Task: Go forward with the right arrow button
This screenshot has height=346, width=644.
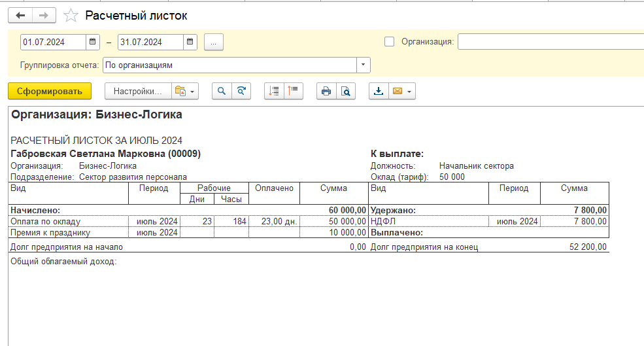Action: pos(44,16)
